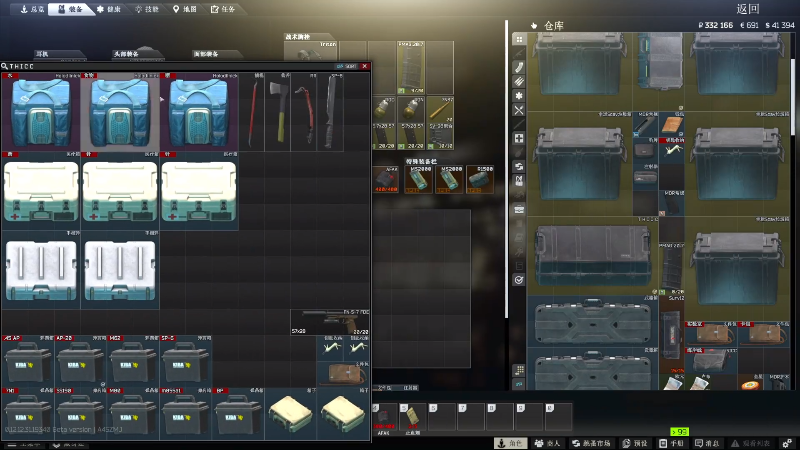Select the crossed-tools filter in stash sidebar
Viewport: 800px width, 450px height.
coord(519,110)
